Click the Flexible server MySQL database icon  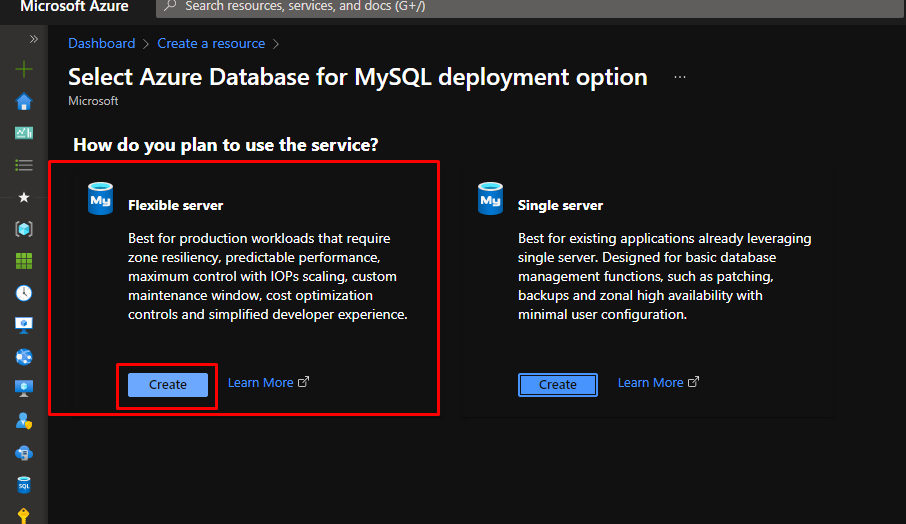pyautogui.click(x=101, y=199)
